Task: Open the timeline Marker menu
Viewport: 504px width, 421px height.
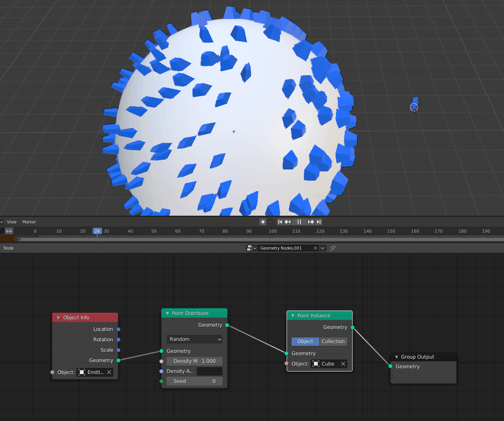Action: [x=29, y=222]
